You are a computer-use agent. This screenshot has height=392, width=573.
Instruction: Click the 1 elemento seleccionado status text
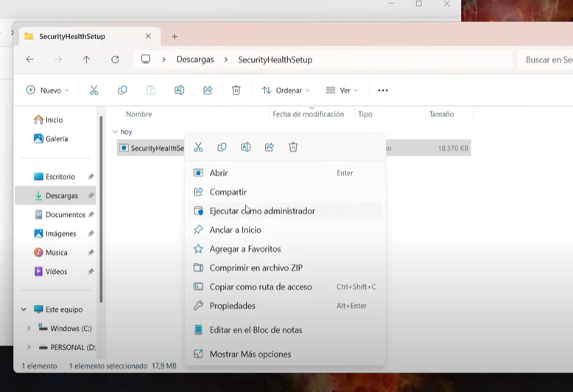click(108, 366)
